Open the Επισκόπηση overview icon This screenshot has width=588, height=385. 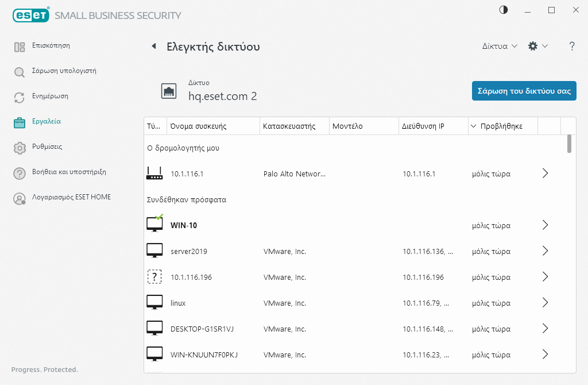(x=20, y=47)
